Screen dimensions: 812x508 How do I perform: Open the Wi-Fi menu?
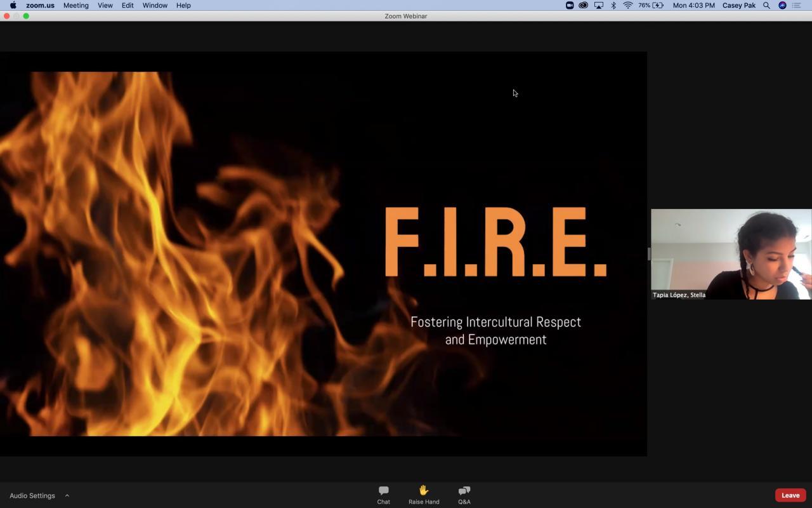pos(628,5)
